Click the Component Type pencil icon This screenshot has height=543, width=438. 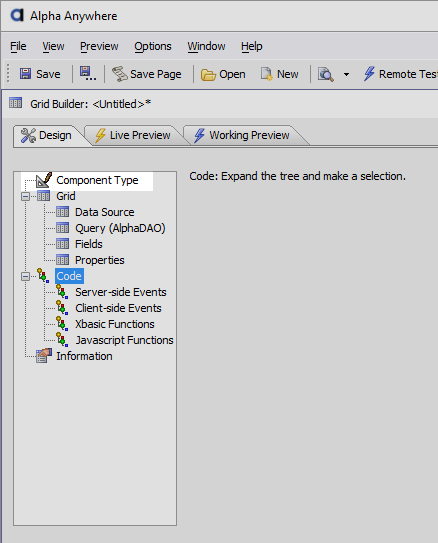tap(44, 180)
